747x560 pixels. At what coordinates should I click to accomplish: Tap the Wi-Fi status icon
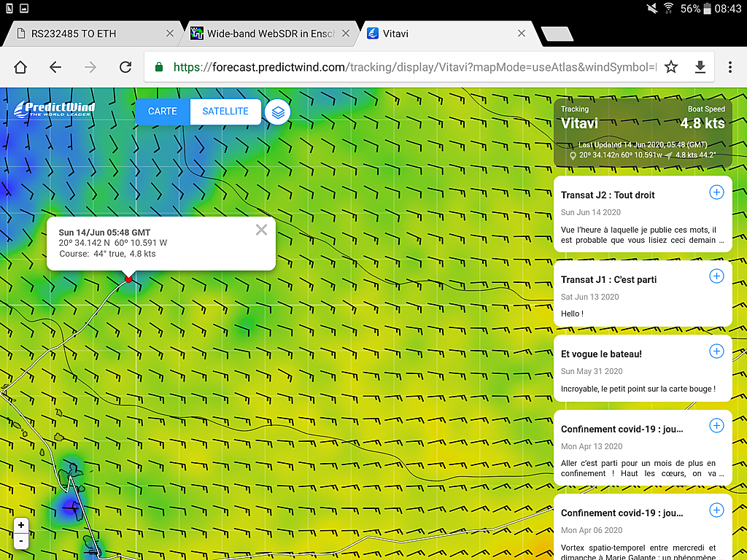(x=668, y=9)
